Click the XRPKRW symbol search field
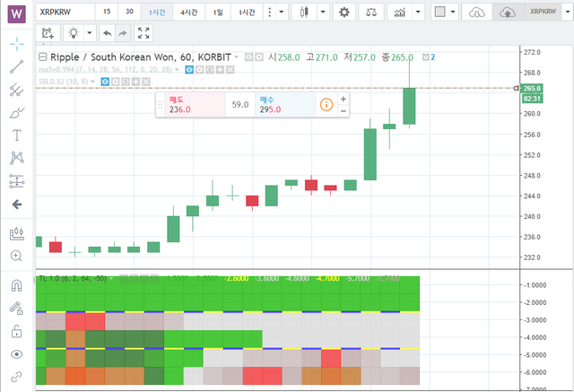The width and height of the screenshot is (574, 392). click(65, 12)
